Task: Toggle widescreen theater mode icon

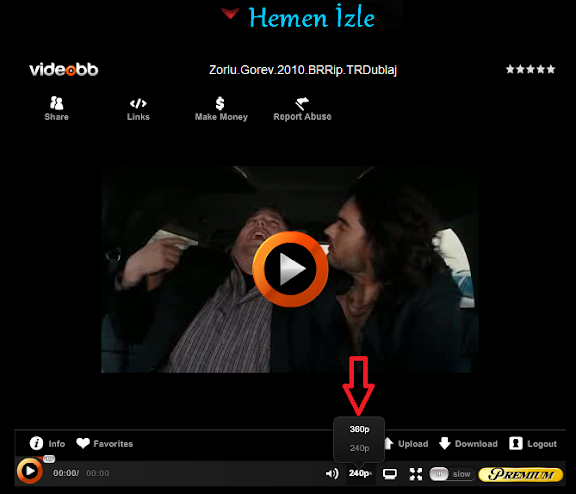Action: coord(390,474)
